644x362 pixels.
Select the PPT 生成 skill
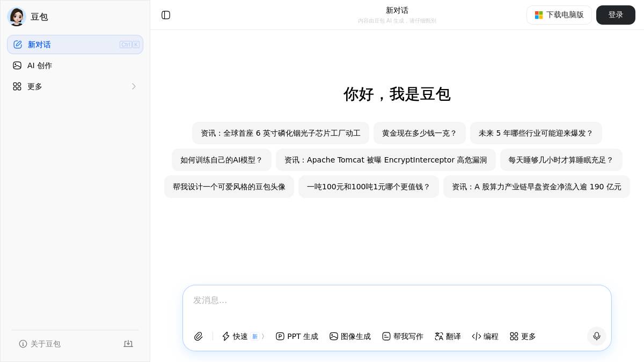click(297, 336)
